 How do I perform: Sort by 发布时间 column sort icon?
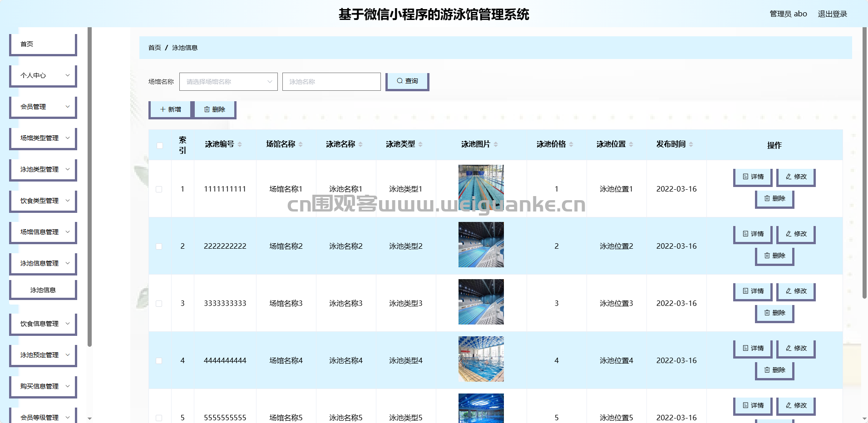(x=691, y=144)
